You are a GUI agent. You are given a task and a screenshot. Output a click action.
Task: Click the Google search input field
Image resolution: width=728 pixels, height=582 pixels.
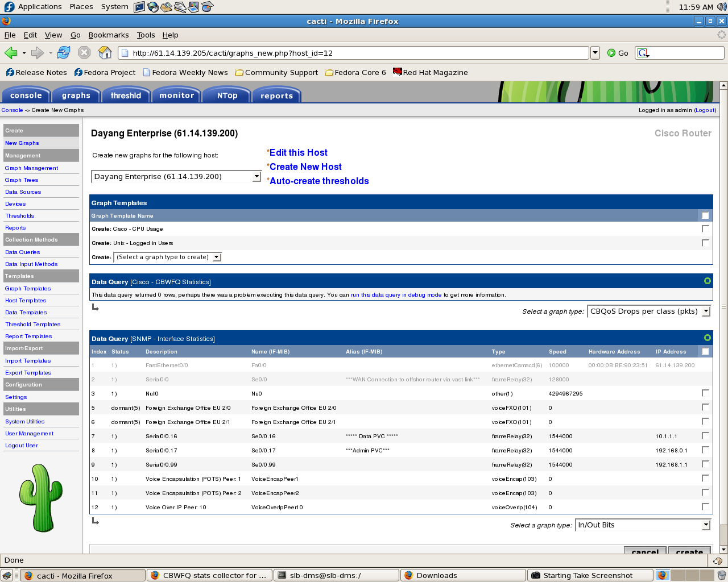pyautogui.click(x=686, y=53)
